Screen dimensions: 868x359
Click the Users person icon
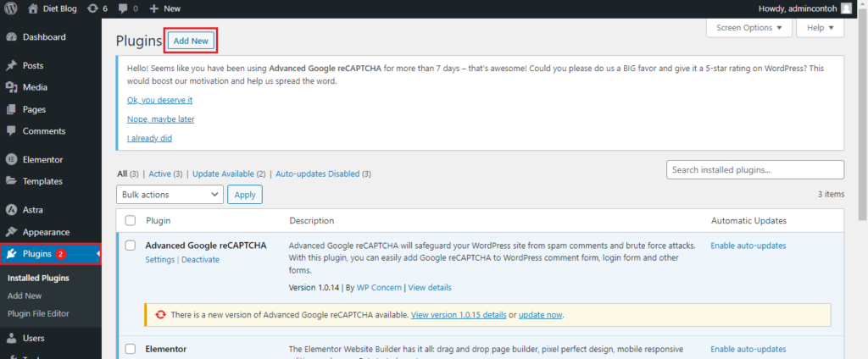point(11,338)
